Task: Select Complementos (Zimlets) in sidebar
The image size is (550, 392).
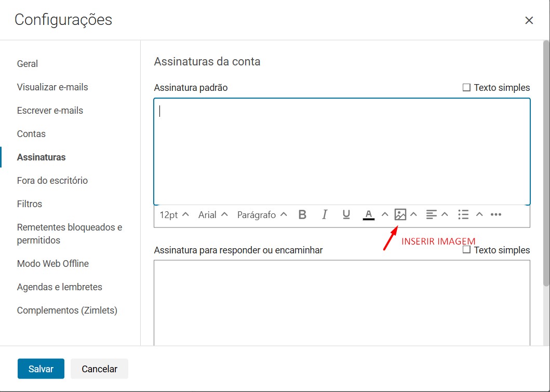Action: tap(67, 310)
